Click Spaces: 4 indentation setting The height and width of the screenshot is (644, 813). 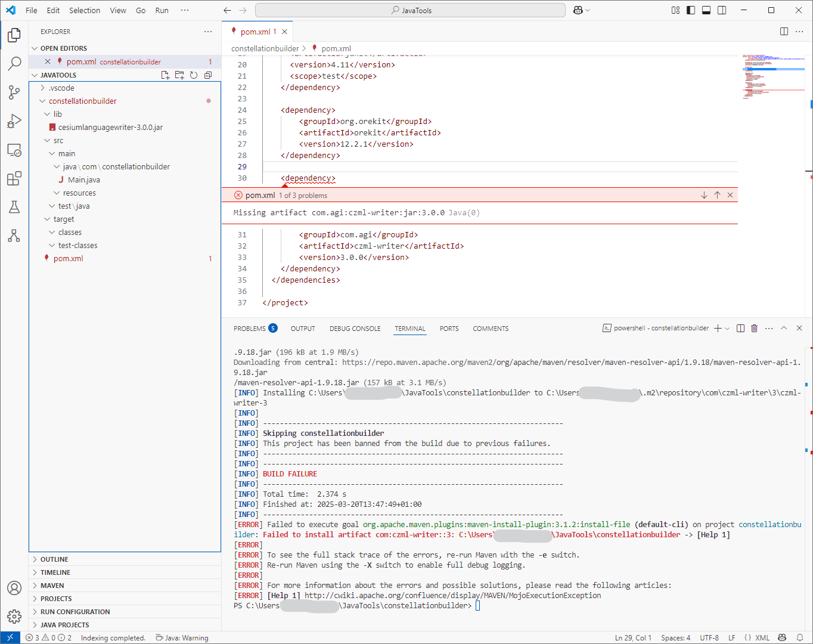(675, 637)
